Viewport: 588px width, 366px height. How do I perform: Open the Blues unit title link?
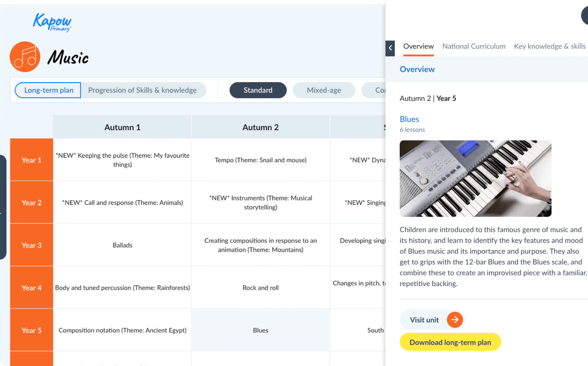pos(409,119)
